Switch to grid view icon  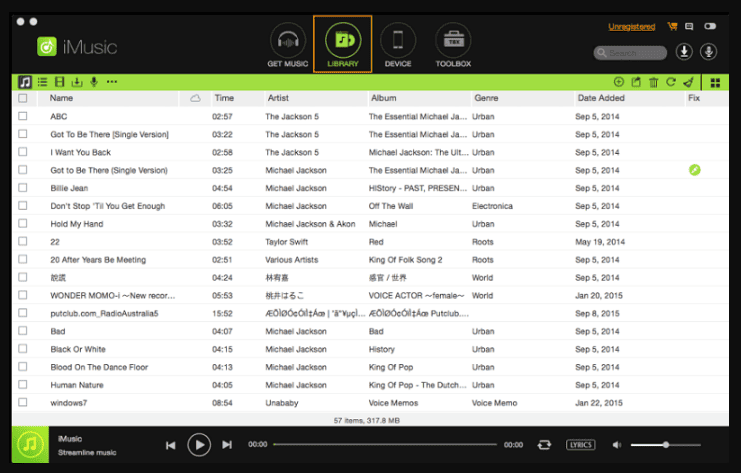pos(715,83)
